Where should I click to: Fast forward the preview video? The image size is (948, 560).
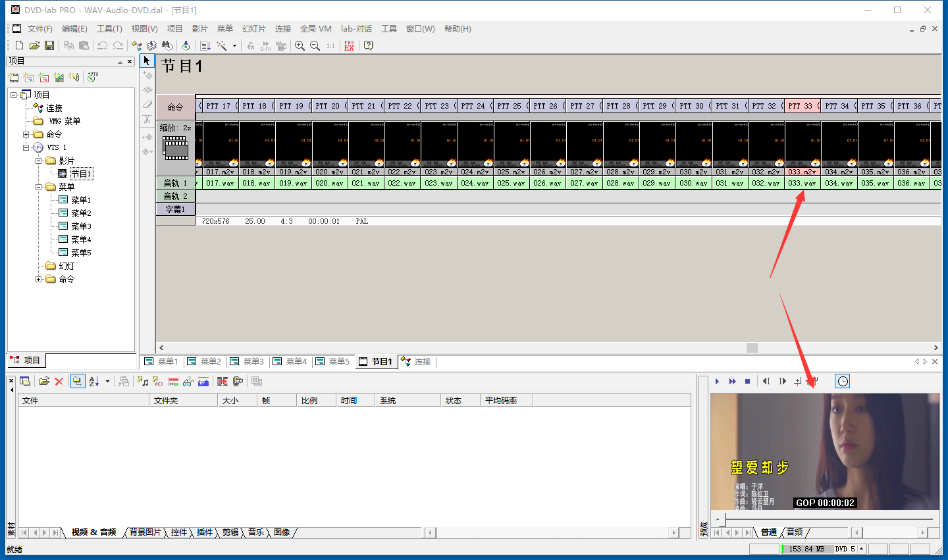point(732,381)
